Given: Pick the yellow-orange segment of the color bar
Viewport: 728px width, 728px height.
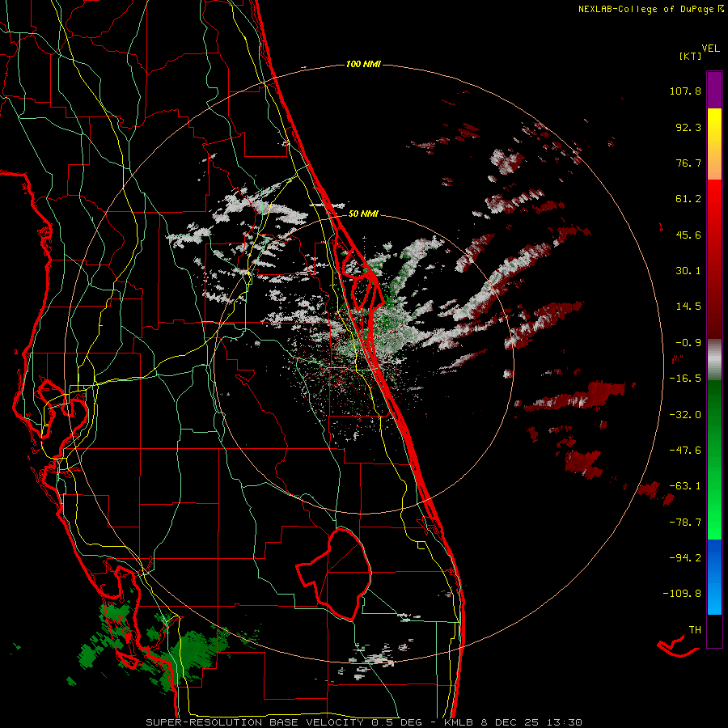Looking at the screenshot, I should (x=714, y=144).
